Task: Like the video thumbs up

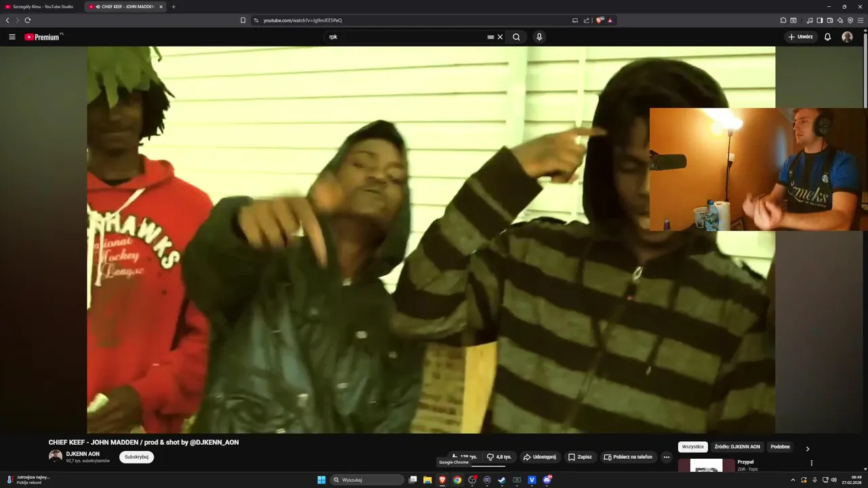Action: [465, 457]
